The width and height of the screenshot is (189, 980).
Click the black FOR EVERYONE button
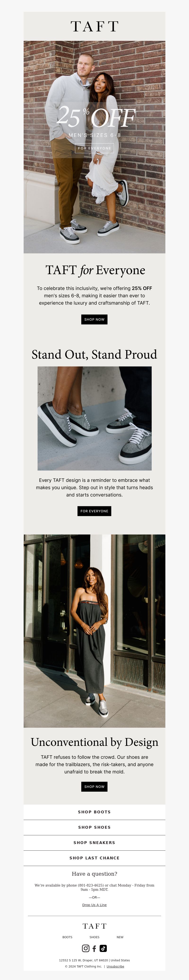[x=94, y=511]
